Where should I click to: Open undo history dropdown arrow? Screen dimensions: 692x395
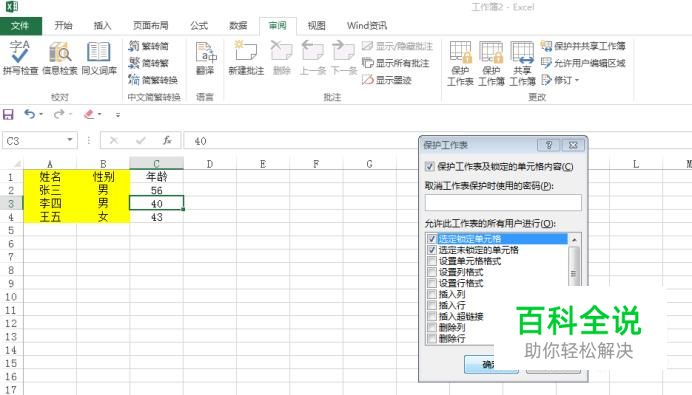click(x=41, y=114)
